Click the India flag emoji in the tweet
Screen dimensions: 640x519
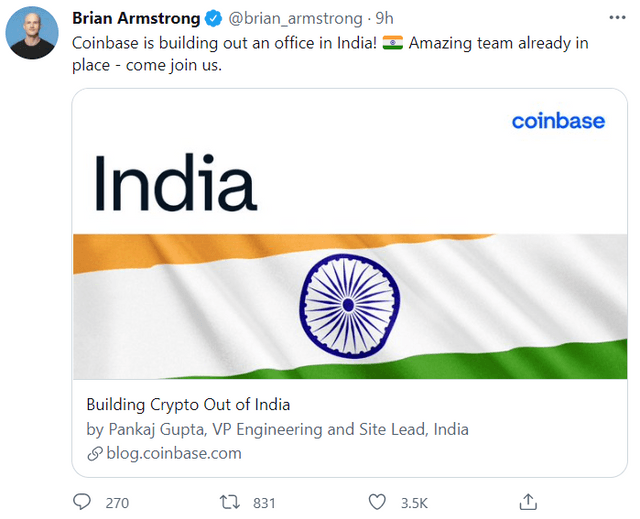(x=392, y=44)
